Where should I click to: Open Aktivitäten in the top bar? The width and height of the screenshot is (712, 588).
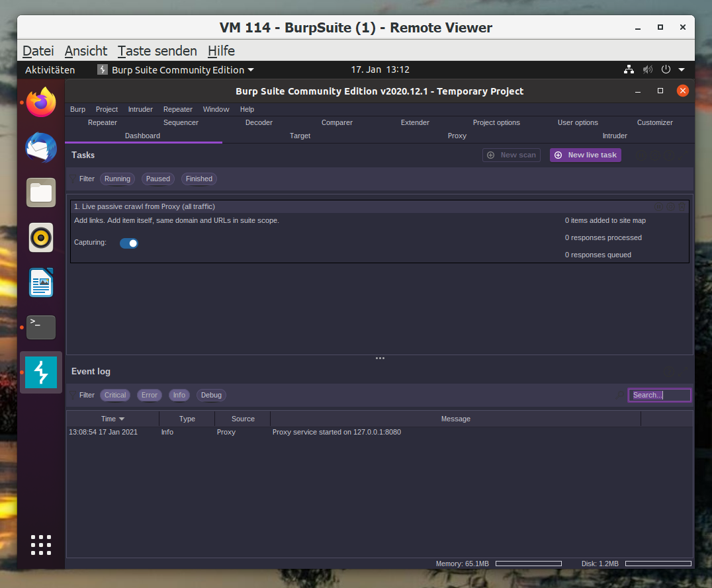pos(50,69)
